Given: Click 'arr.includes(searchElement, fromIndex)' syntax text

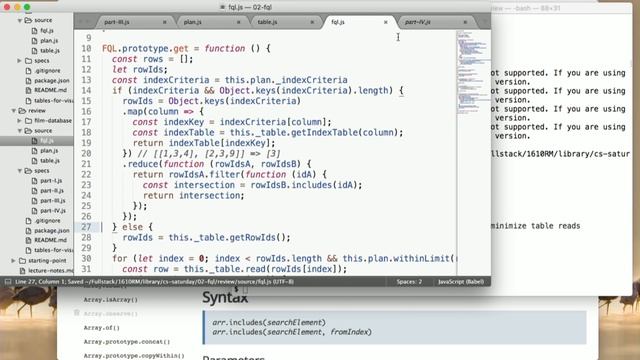Looking at the screenshot, I should pos(292,332).
